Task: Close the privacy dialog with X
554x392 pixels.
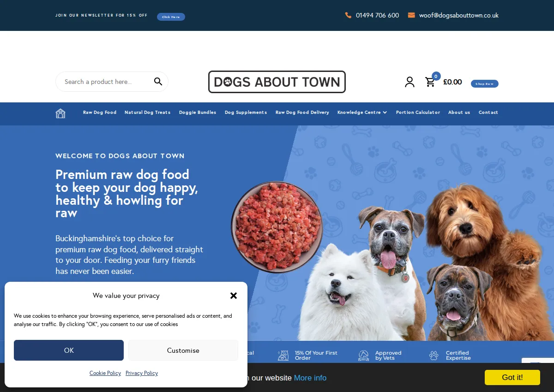Action: 234,296
